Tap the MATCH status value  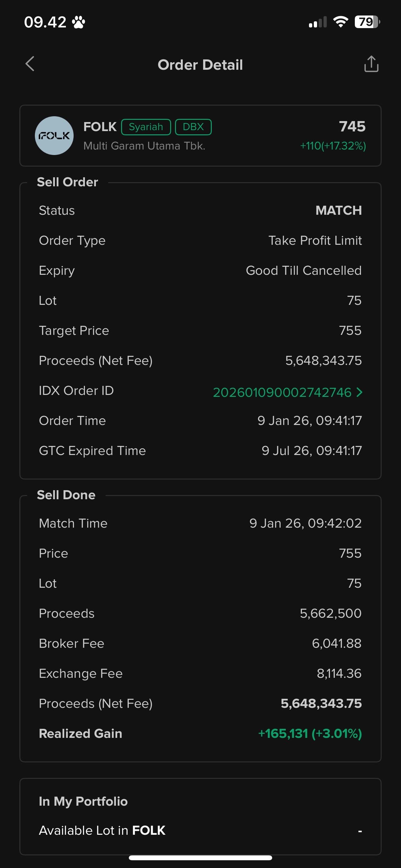click(x=338, y=211)
